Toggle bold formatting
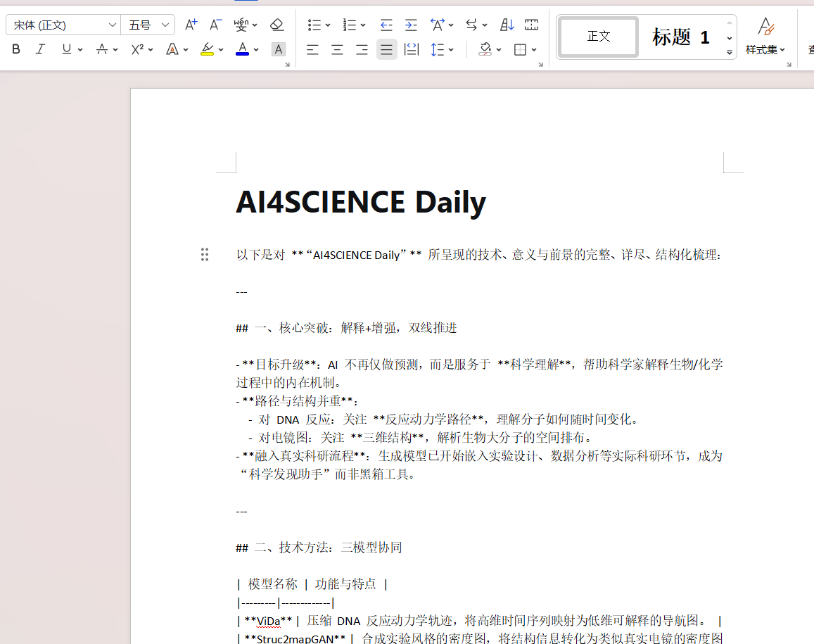Image resolution: width=814 pixels, height=644 pixels. pos(16,49)
